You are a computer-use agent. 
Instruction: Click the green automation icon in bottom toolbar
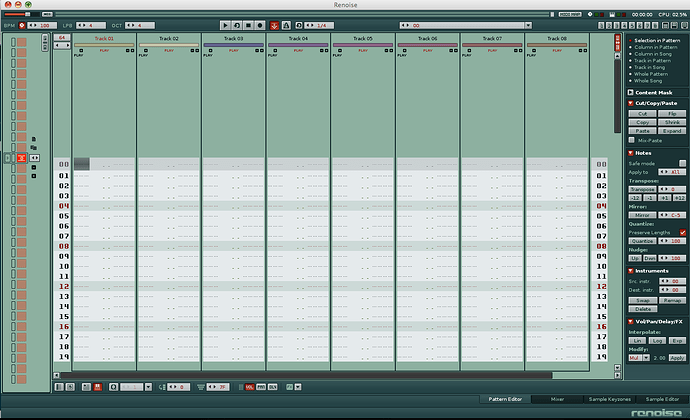pos(289,387)
